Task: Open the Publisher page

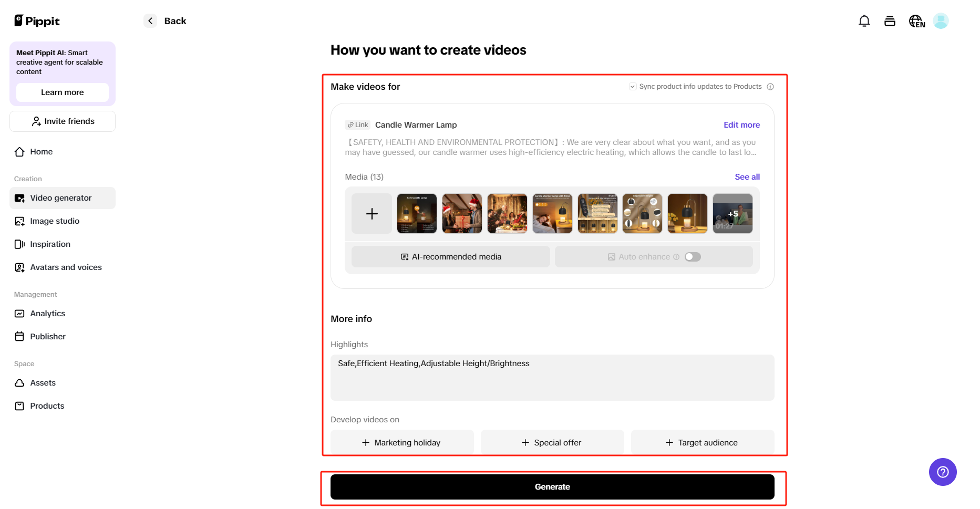Action: (63, 337)
